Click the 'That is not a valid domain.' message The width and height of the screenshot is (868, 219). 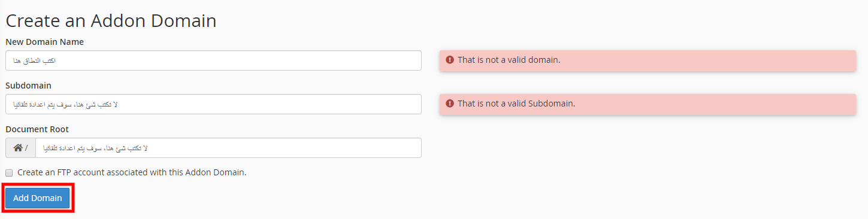509,60
